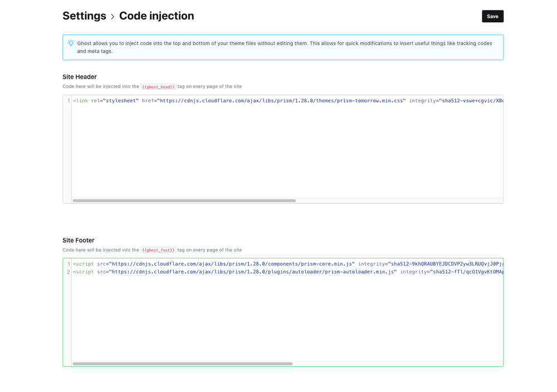The width and height of the screenshot is (557, 392).
Task: Open the Settings breadcrumb link
Action: click(x=84, y=16)
